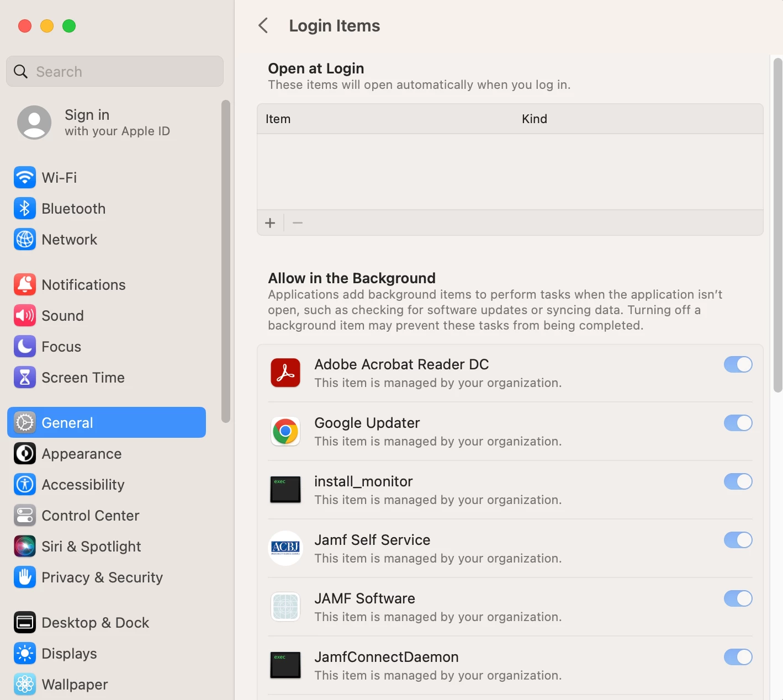Toggle JAMF Software background switch
Viewport: 783px width, 700px height.
(738, 598)
